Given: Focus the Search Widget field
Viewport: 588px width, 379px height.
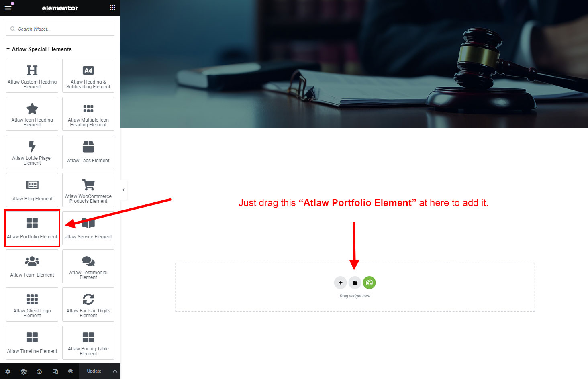Looking at the screenshot, I should tap(60, 29).
